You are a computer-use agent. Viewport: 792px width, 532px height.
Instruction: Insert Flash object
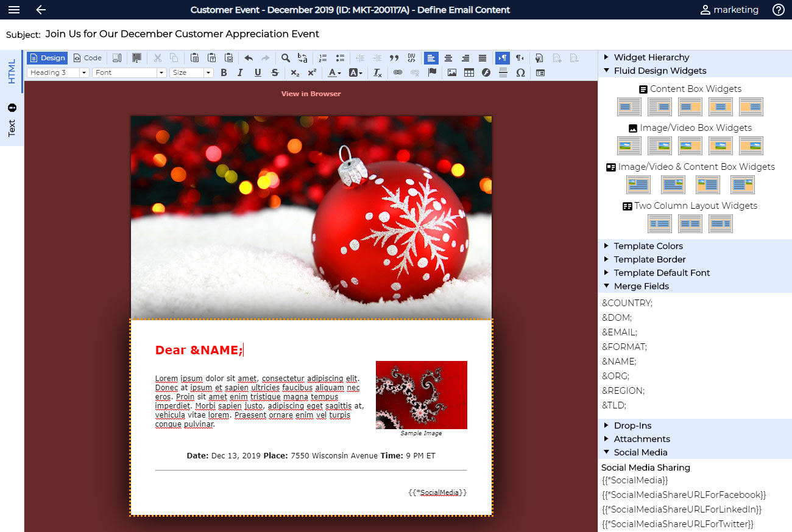(486, 72)
